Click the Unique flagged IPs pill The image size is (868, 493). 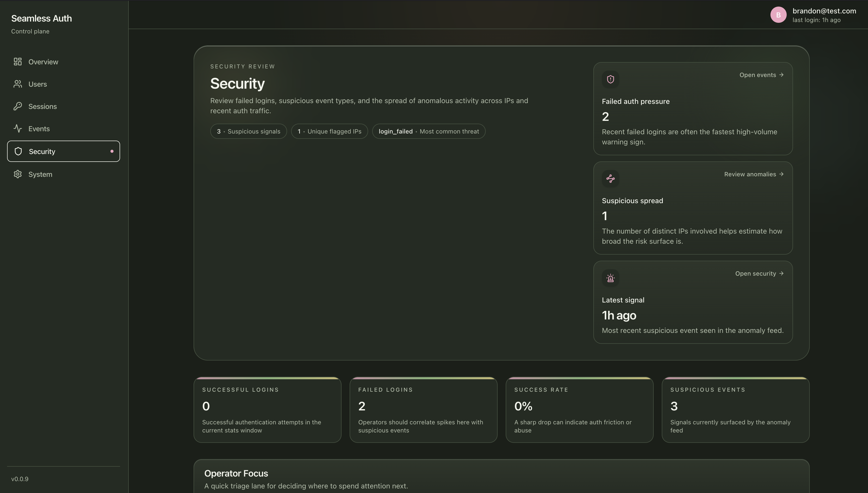pos(329,131)
